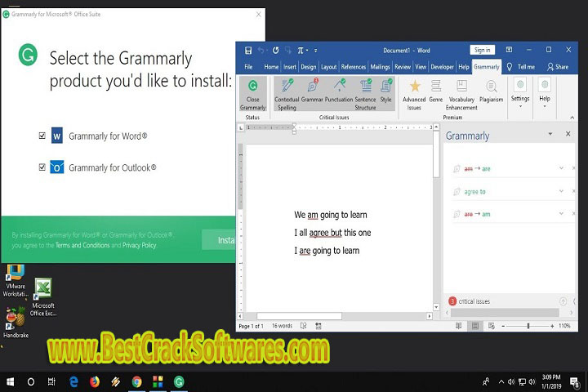Click the Ribbon Display Options icon
The width and height of the screenshot is (588, 392).
click(509, 50)
